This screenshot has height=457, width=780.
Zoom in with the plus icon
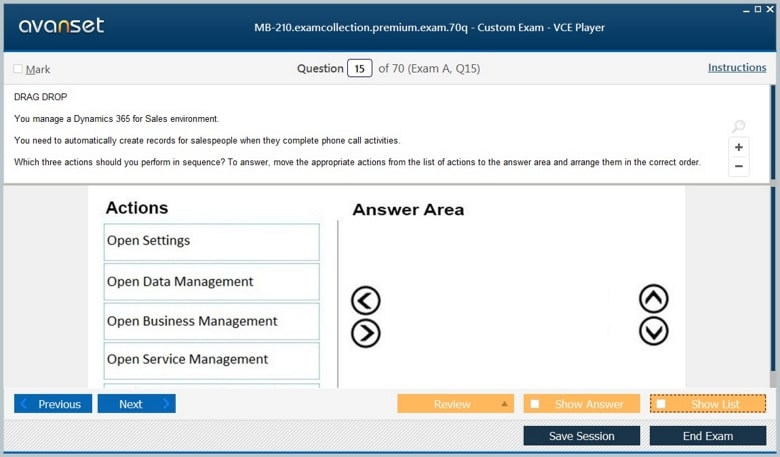739,148
